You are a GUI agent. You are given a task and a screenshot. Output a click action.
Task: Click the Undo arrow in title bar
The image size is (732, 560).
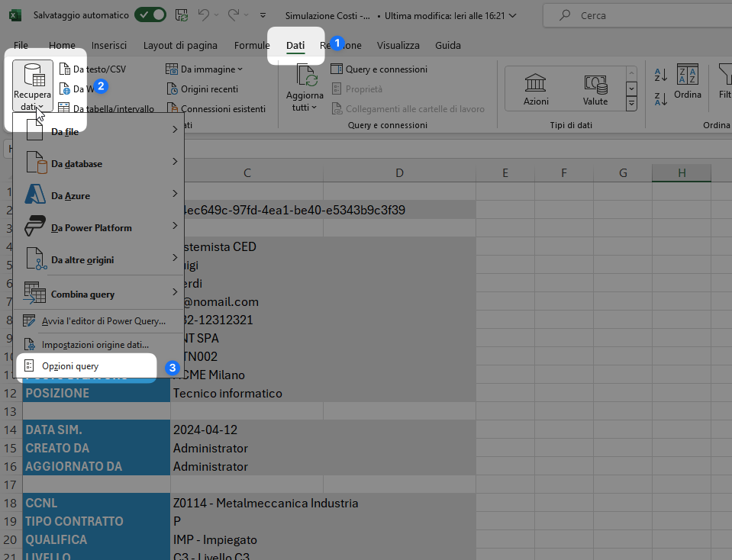coord(204,14)
